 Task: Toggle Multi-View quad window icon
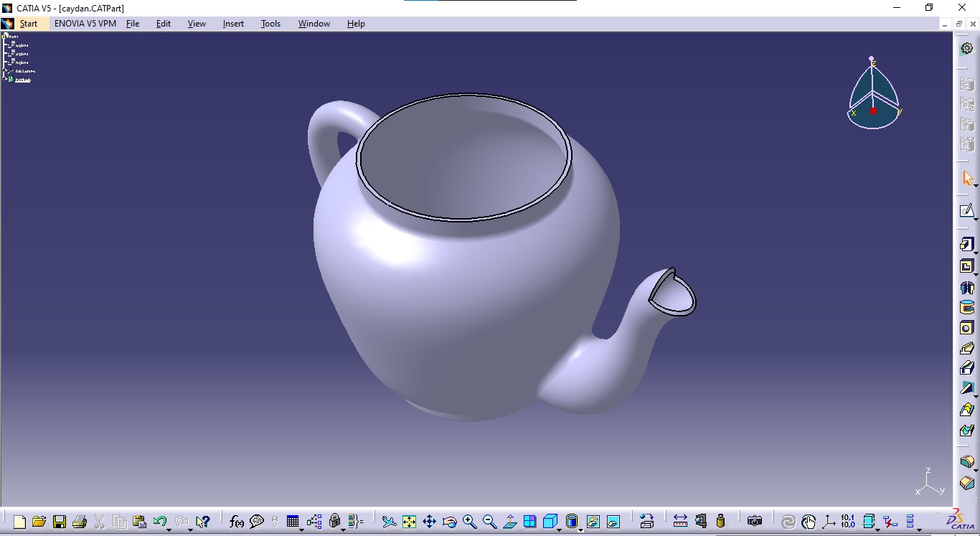click(x=529, y=522)
